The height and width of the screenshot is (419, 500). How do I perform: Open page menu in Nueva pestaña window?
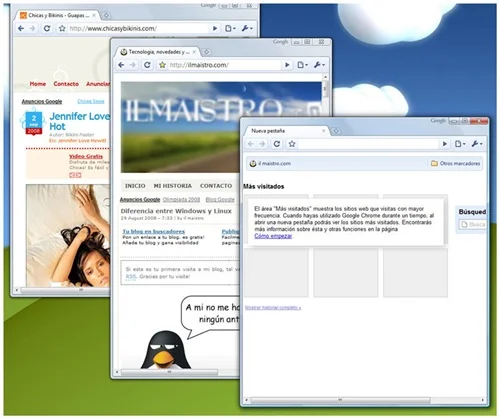[460, 144]
